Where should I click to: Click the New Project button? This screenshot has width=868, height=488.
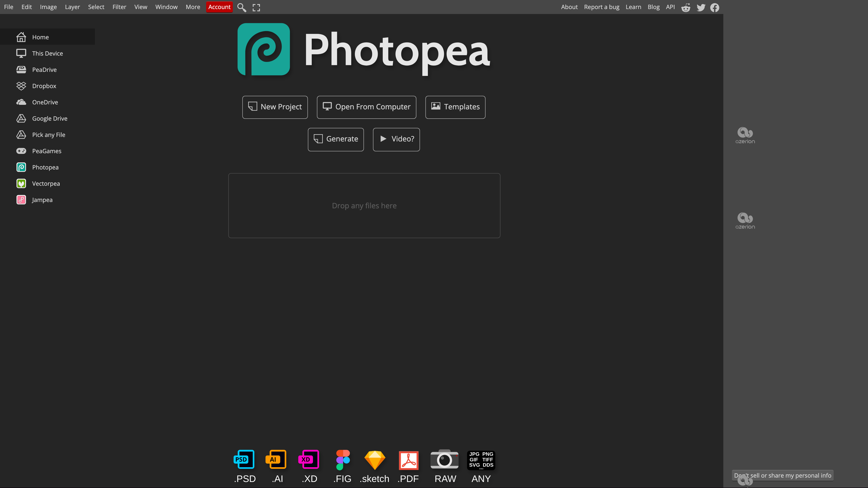(275, 107)
